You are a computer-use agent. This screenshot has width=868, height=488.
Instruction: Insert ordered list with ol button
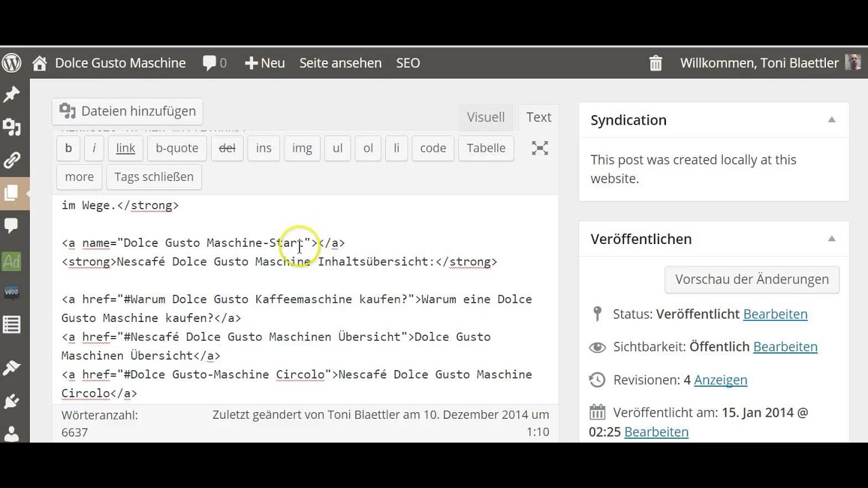368,148
